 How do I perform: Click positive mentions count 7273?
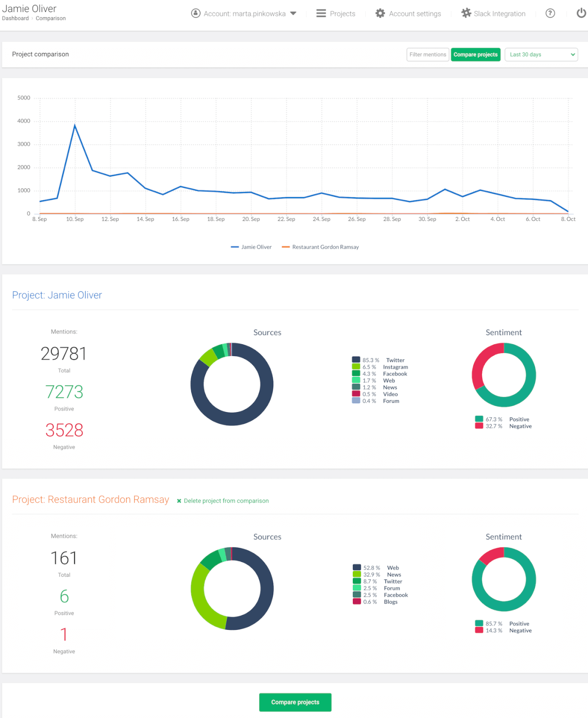point(64,392)
